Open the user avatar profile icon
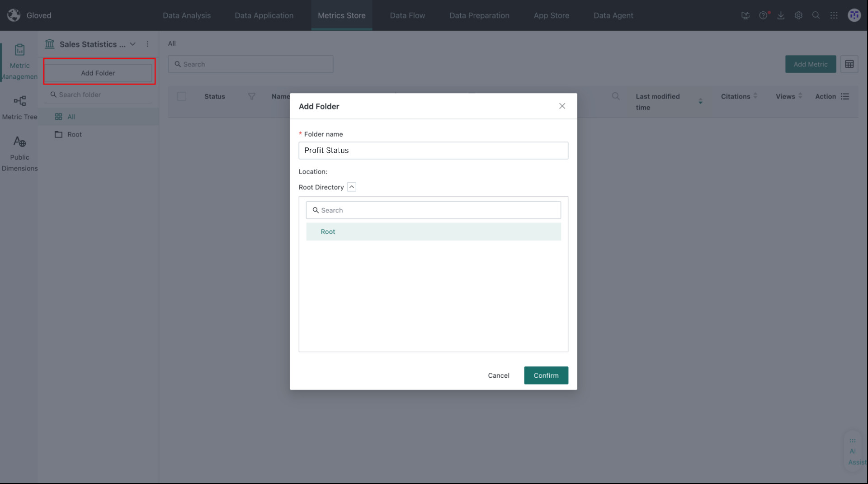Viewport: 868px width, 484px height. (x=854, y=15)
